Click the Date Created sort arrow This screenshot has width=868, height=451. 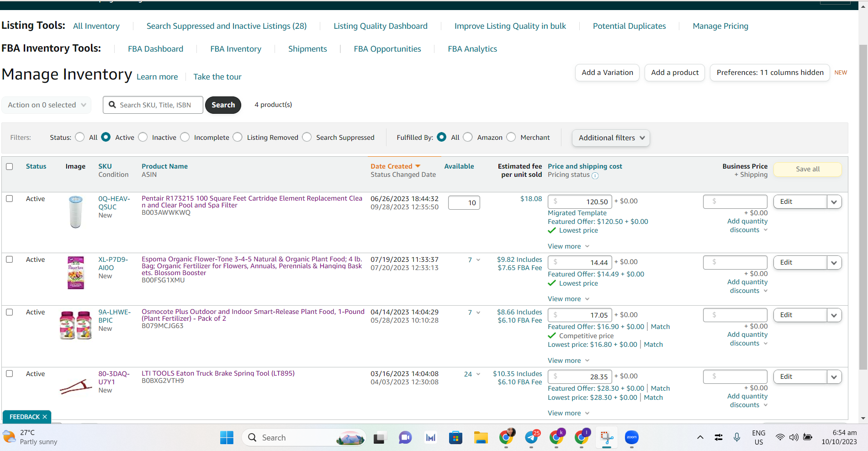click(418, 166)
